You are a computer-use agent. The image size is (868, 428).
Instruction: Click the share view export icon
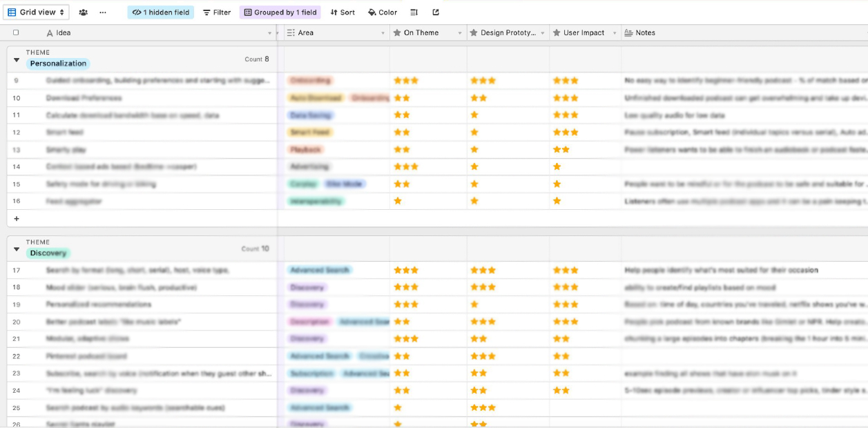436,12
